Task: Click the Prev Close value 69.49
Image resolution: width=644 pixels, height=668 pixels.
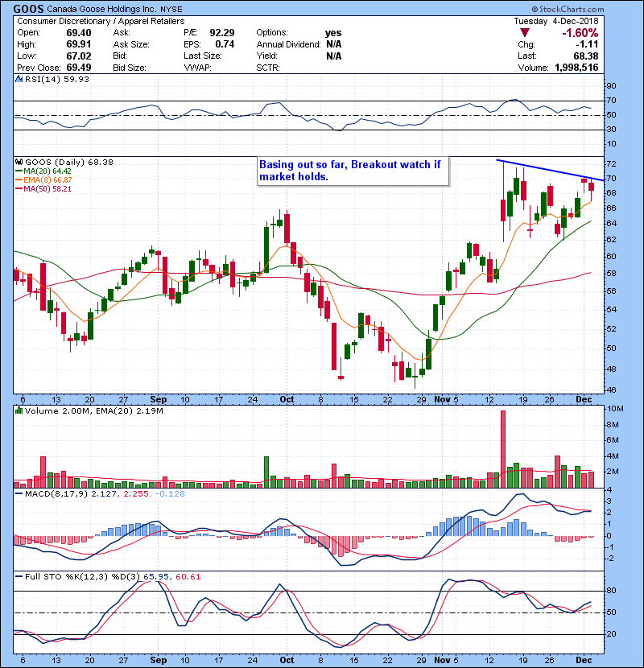Action: (79, 68)
